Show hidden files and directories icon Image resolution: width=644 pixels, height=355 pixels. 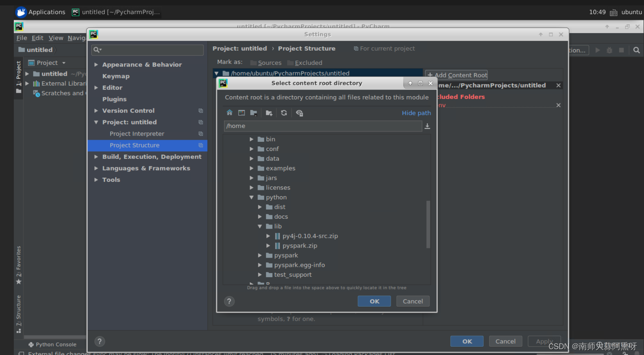(299, 113)
